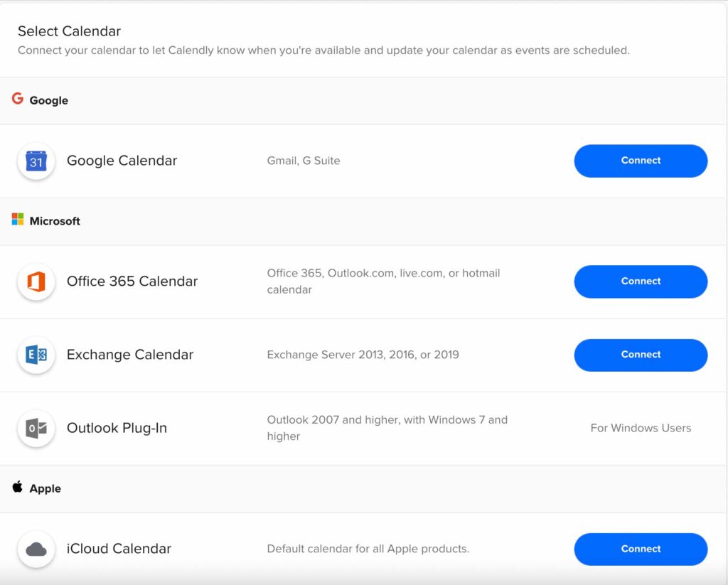Image resolution: width=728 pixels, height=585 pixels.
Task: Connect Exchange Calendar
Action: (641, 355)
